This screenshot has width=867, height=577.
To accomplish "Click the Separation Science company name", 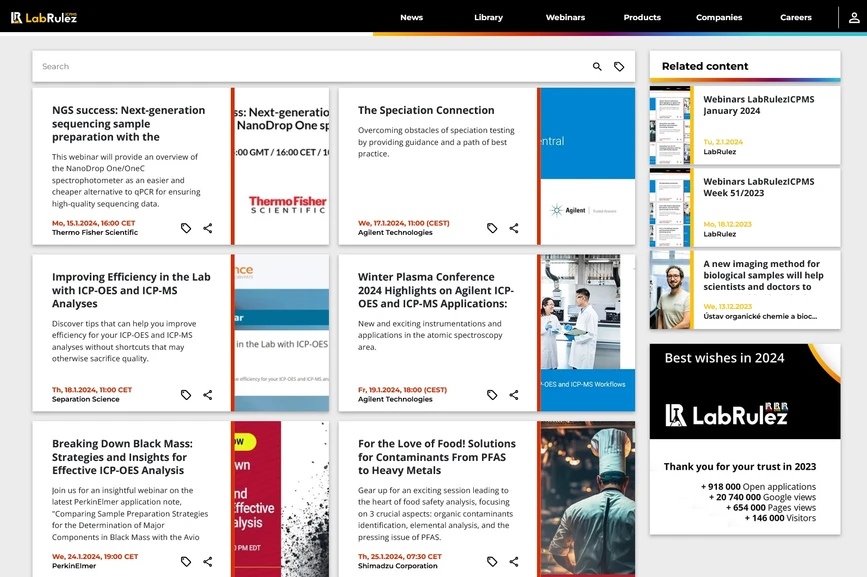I will [86, 400].
